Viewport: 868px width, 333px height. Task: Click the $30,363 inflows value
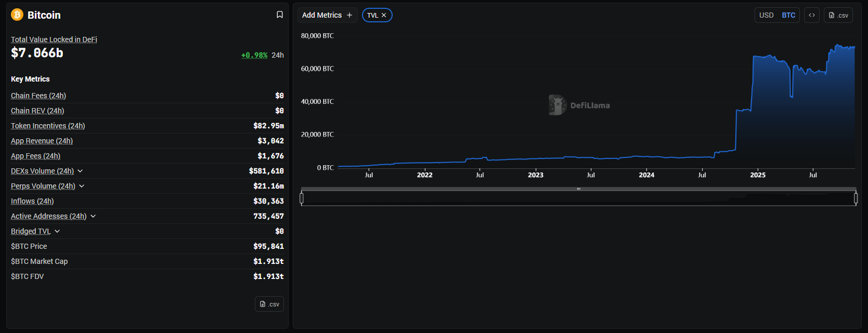click(268, 201)
